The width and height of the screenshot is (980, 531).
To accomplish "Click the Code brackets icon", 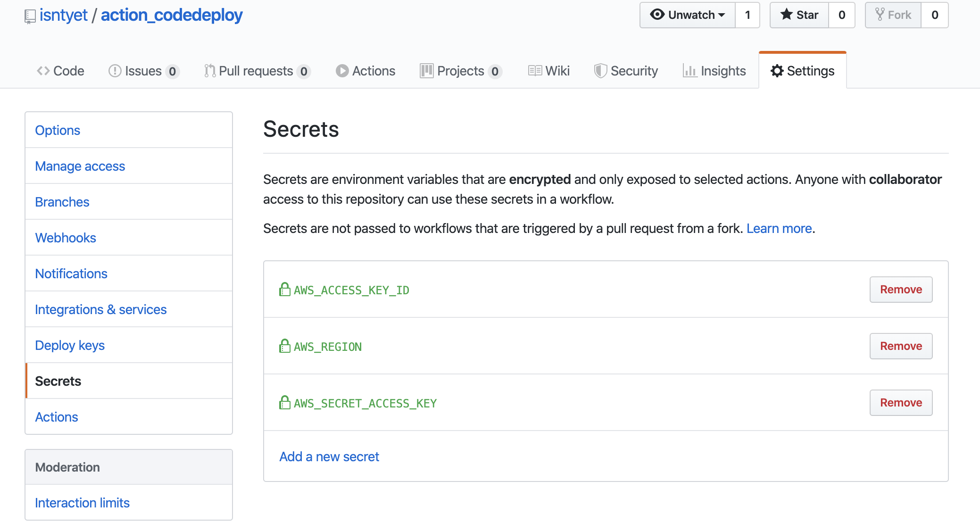I will click(43, 71).
